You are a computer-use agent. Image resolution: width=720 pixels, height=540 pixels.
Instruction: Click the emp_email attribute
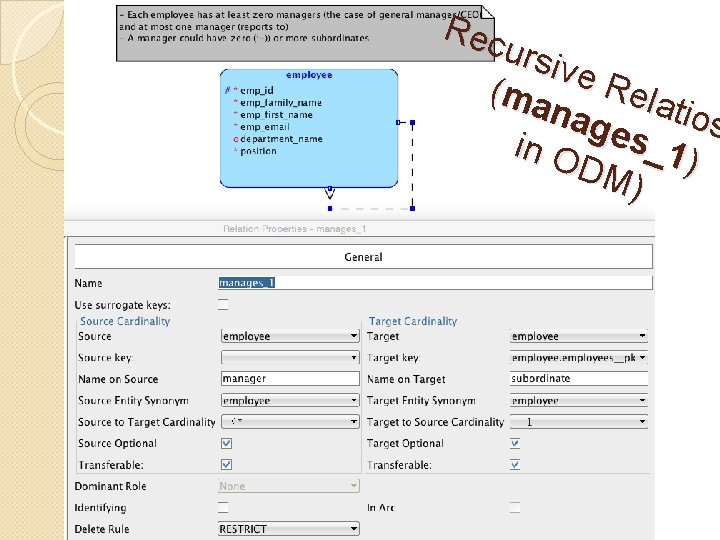264,127
